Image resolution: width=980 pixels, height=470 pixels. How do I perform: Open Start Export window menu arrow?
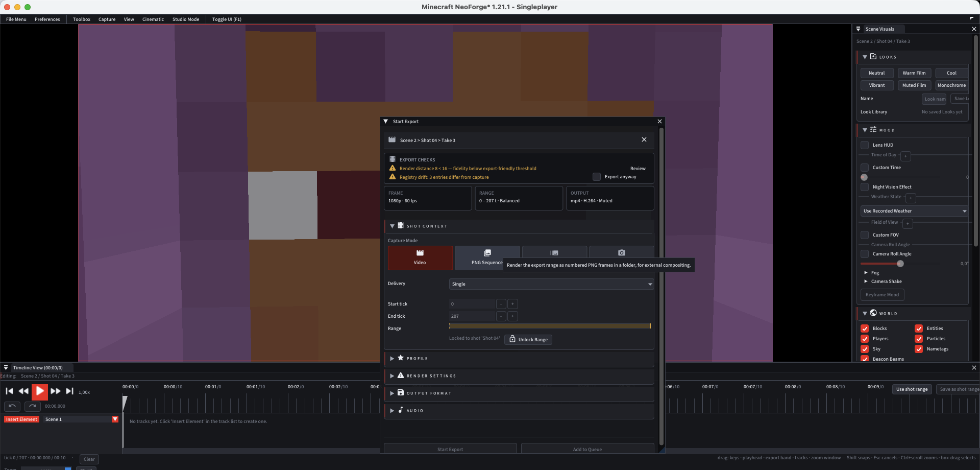pos(386,122)
